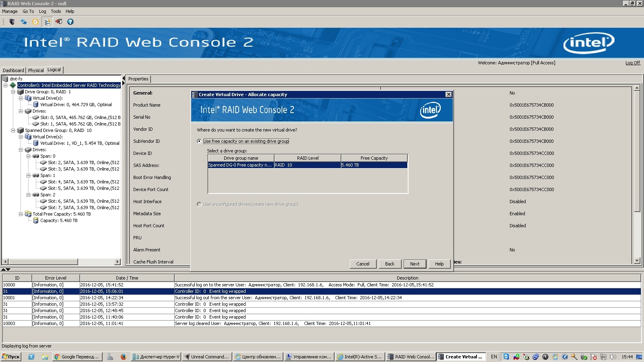This screenshot has height=362, width=644.
Task: Select Use free capacity on existing drive group
Action: coord(199,141)
